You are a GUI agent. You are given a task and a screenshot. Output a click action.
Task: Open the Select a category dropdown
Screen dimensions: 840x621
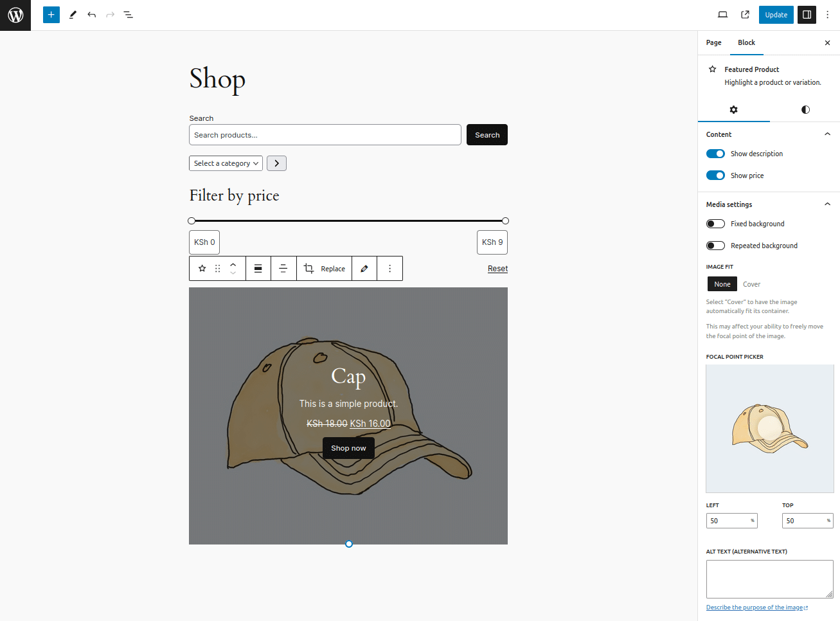pos(226,163)
